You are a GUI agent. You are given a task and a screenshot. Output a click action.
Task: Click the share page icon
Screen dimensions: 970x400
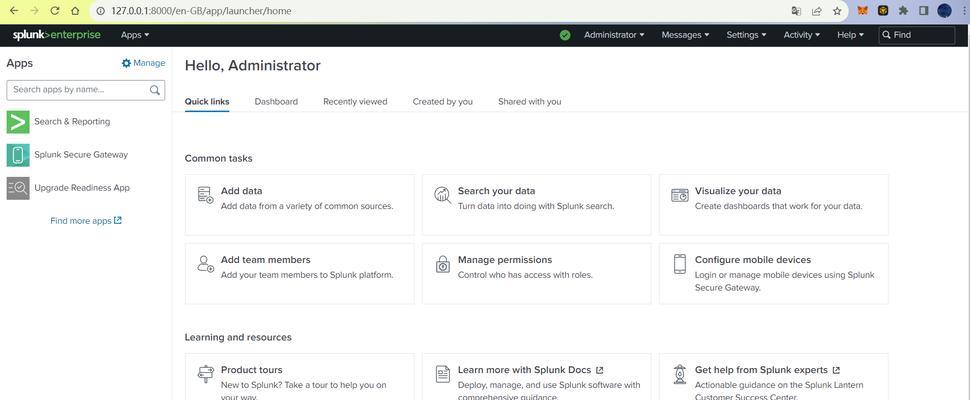click(817, 11)
